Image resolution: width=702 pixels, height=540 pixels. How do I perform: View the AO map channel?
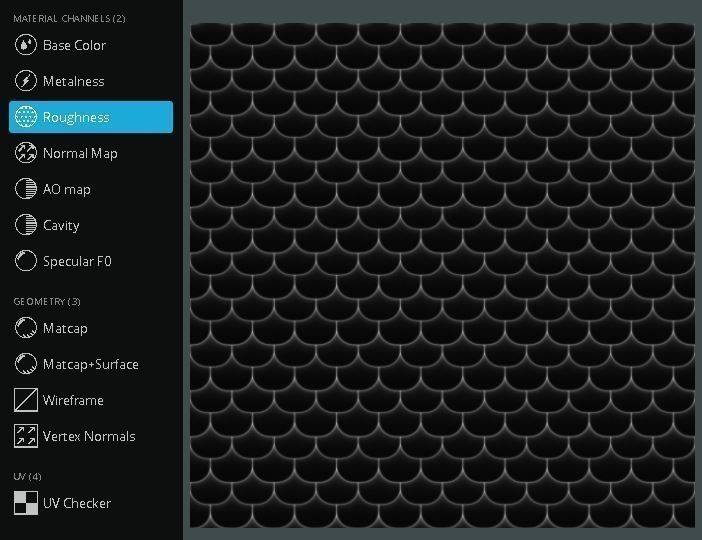(67, 189)
